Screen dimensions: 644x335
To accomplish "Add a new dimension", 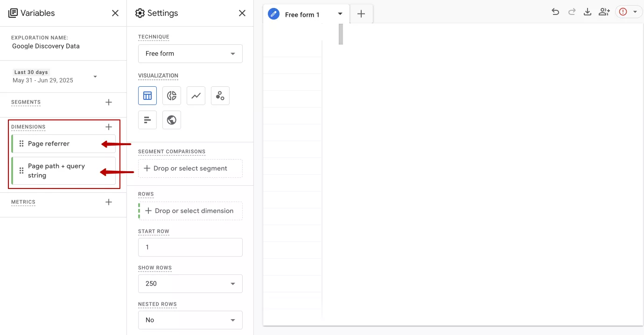I will [109, 127].
